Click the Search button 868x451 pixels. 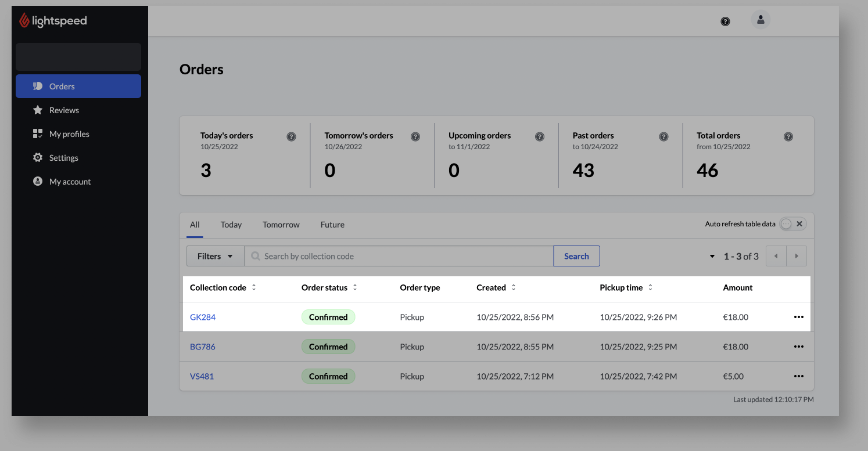coord(576,256)
